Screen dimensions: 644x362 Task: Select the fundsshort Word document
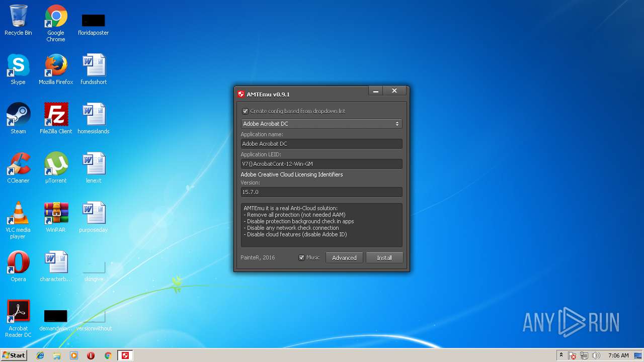tap(94, 69)
